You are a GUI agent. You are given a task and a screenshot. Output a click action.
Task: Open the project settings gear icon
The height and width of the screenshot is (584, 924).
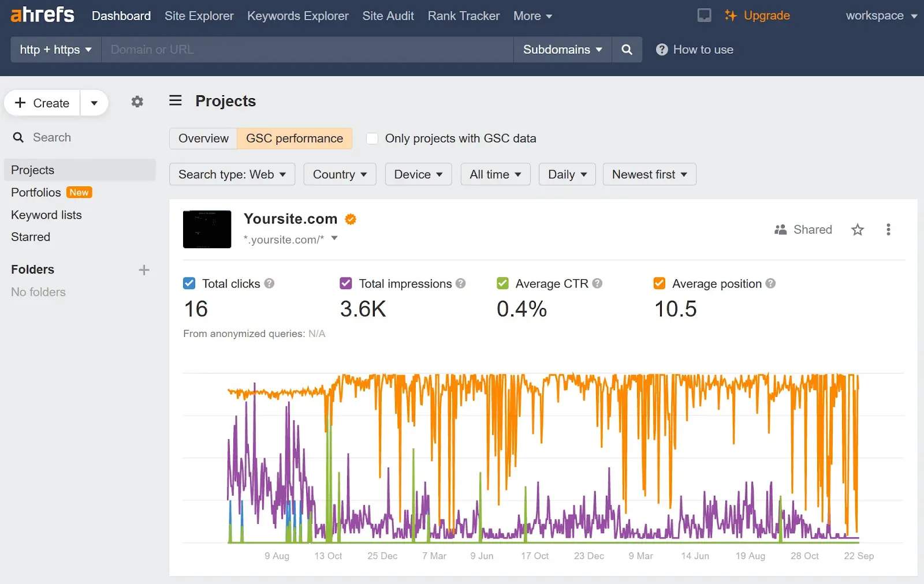pyautogui.click(x=137, y=102)
